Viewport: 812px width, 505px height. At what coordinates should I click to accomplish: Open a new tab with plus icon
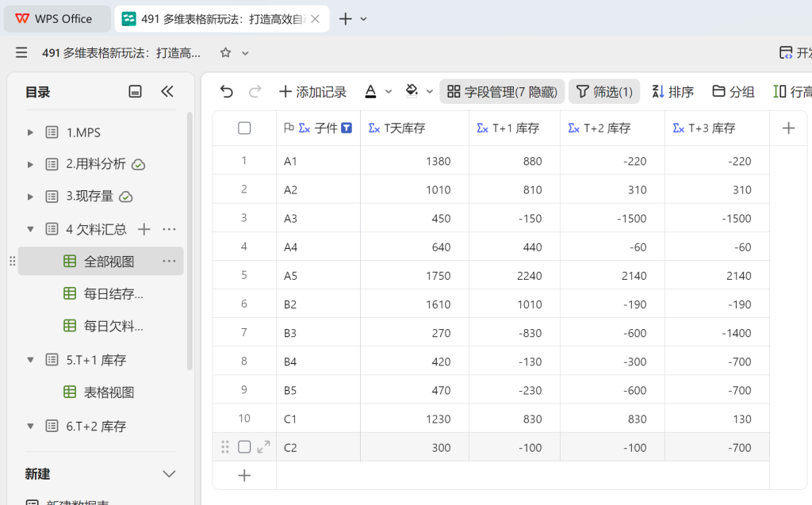pyautogui.click(x=346, y=19)
